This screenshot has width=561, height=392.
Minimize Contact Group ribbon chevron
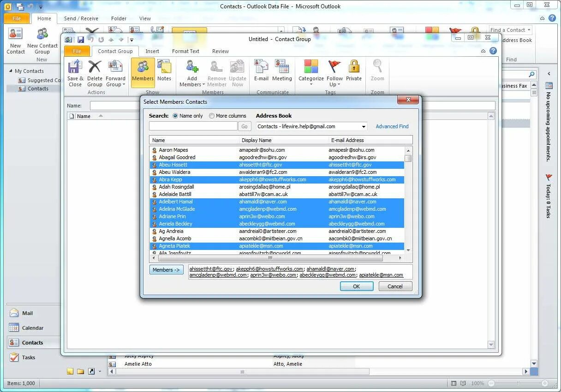(483, 51)
